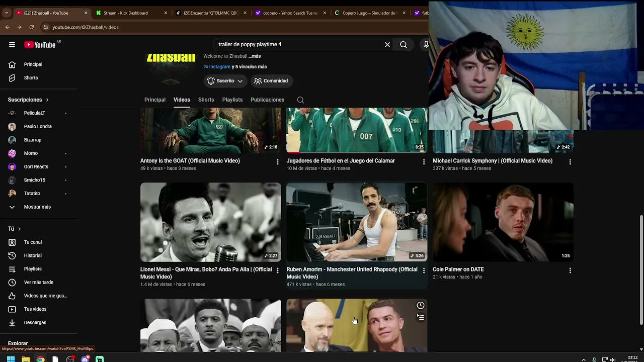Search within the Zhasball channel

tap(300, 100)
